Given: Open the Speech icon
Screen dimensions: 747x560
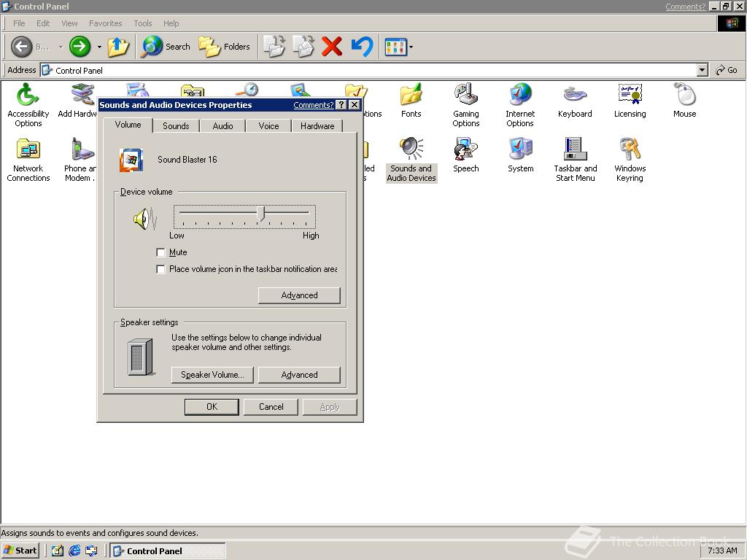Looking at the screenshot, I should tap(466, 155).
